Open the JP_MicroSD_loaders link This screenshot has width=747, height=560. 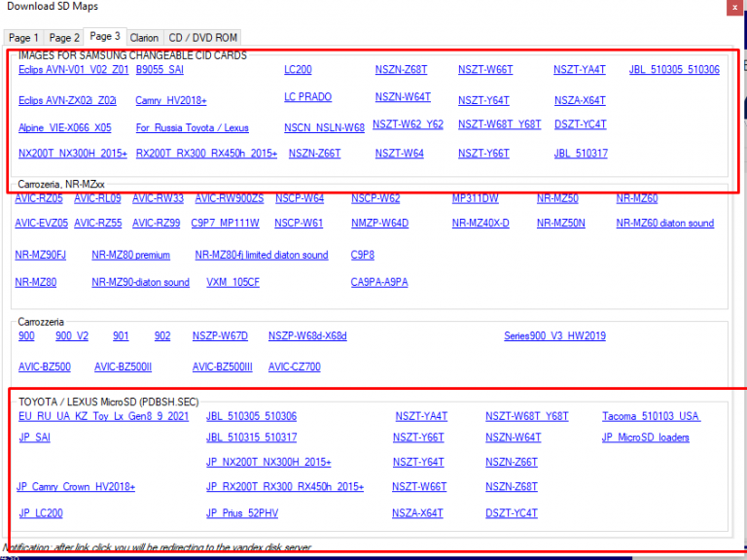pos(645,437)
